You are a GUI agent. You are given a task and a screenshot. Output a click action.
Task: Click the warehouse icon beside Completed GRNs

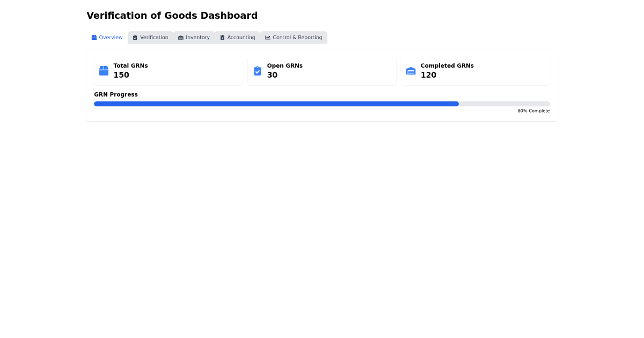pos(411,71)
